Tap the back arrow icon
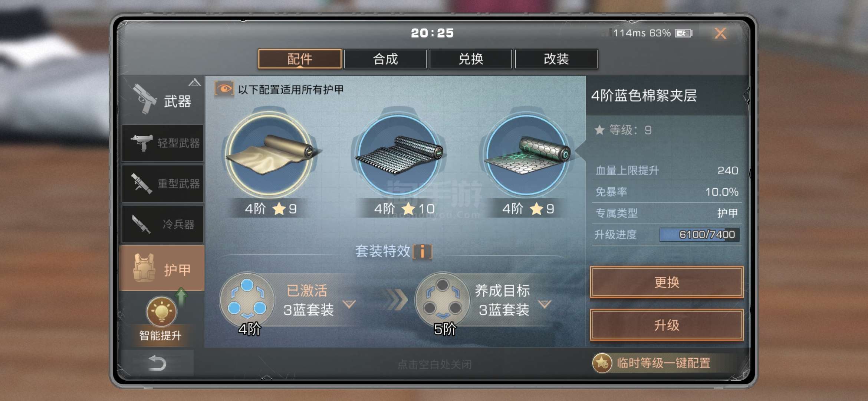The height and width of the screenshot is (401, 868). click(x=157, y=363)
